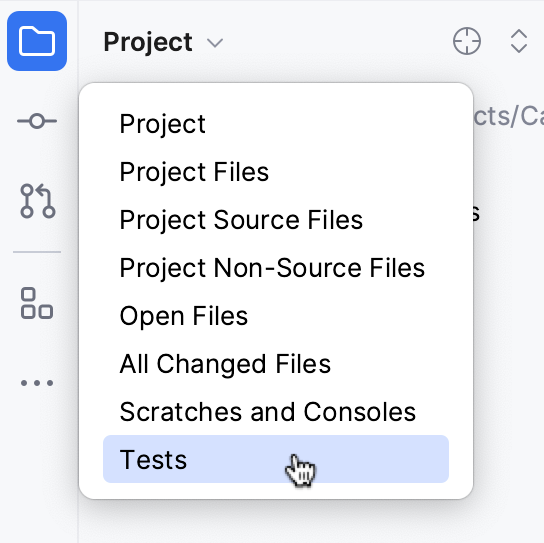Click the tree row peeking behind popup

(477, 213)
